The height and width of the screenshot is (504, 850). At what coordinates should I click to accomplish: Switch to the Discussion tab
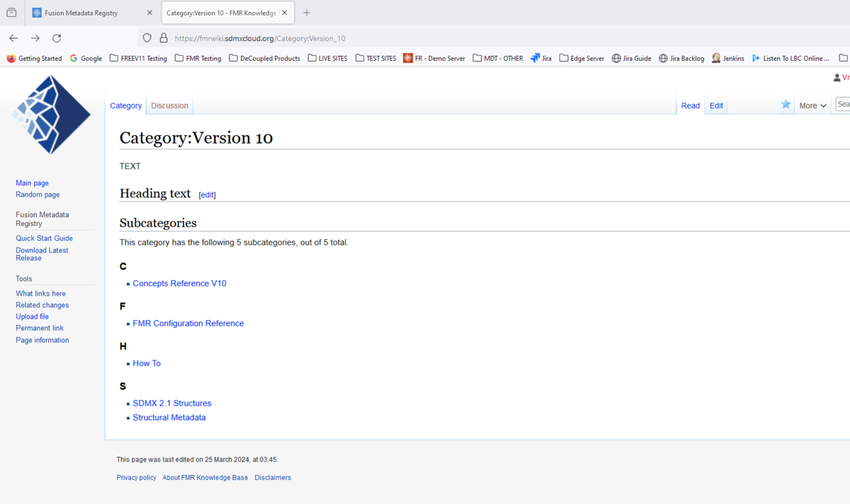click(x=169, y=105)
